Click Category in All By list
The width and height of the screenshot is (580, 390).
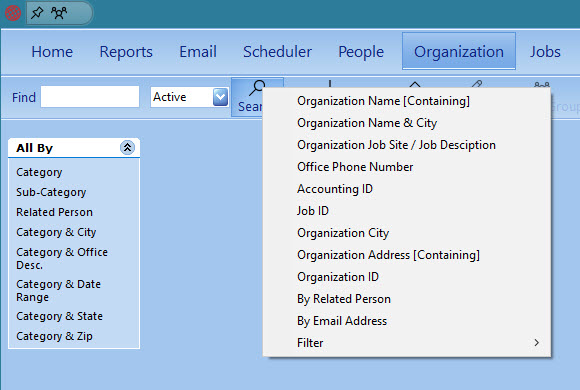[x=39, y=172]
